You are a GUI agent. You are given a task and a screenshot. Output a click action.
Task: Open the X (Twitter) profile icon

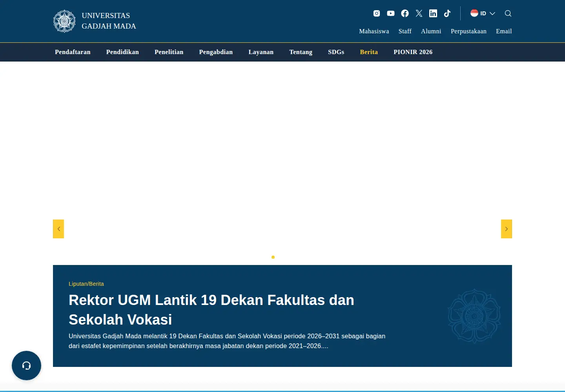pyautogui.click(x=419, y=13)
